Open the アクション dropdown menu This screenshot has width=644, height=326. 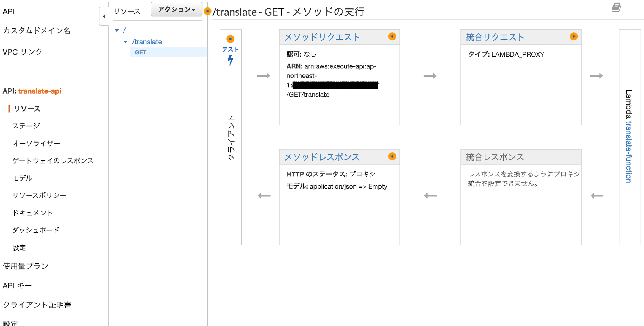tap(176, 10)
